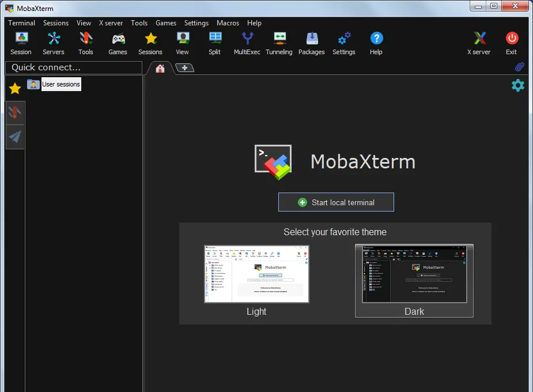This screenshot has width=533, height=392.
Task: Click the red Exit power icon
Action: [x=512, y=43]
